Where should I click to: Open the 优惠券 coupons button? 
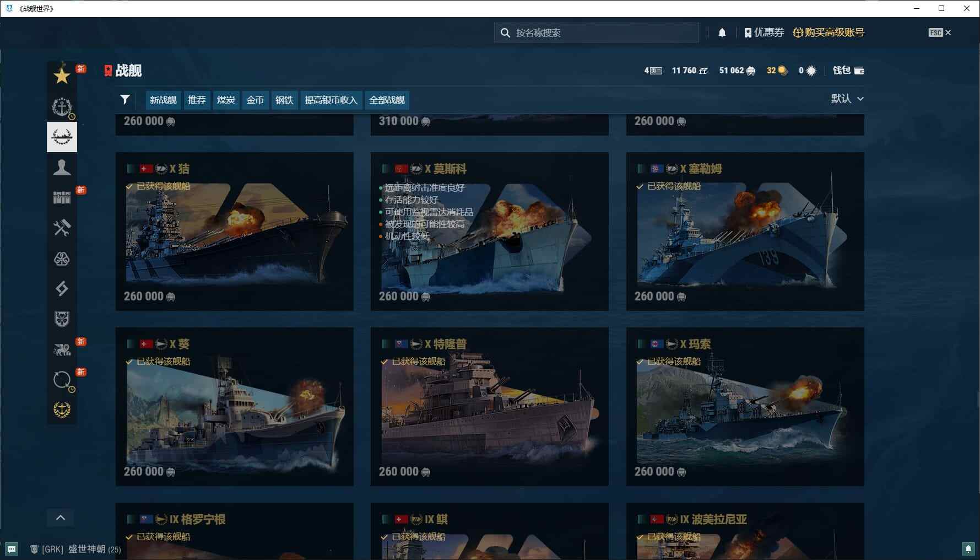pos(764,33)
